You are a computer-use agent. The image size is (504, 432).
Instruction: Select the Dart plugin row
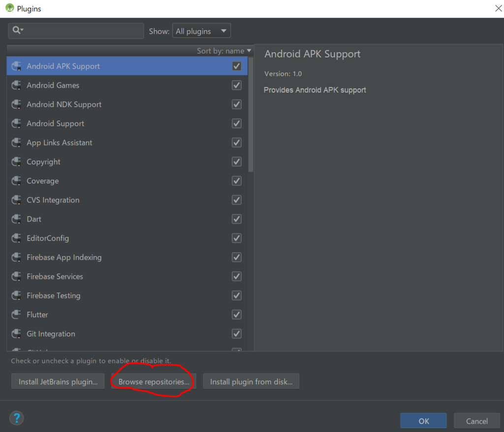(127, 219)
